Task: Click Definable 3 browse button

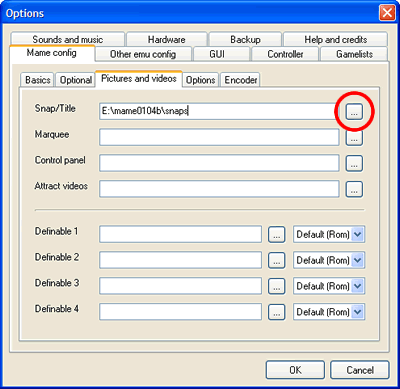Action: [277, 286]
